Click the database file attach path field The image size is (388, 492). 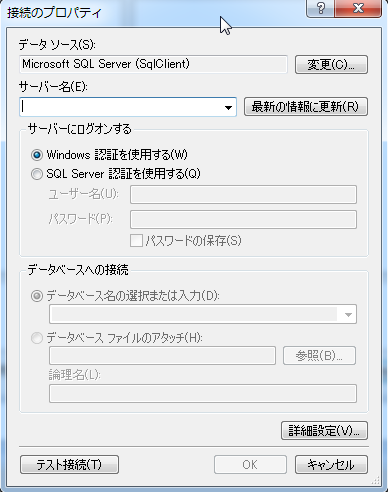pyautogui.click(x=162, y=356)
